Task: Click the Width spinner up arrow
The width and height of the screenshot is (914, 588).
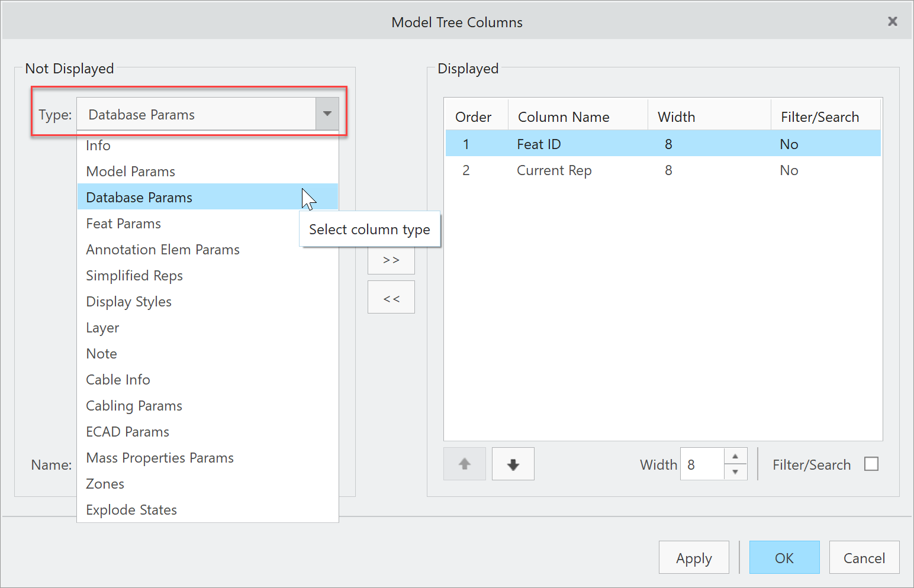Action: tap(735, 457)
